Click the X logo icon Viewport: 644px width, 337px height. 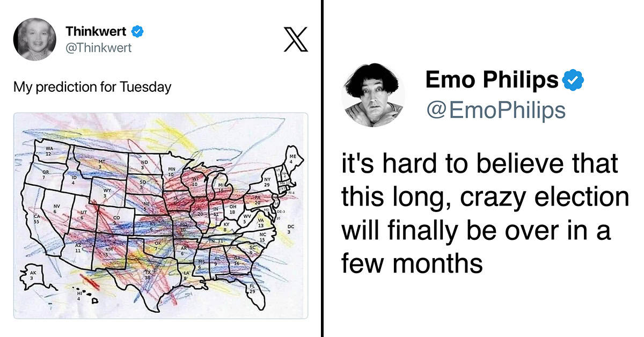(x=295, y=39)
